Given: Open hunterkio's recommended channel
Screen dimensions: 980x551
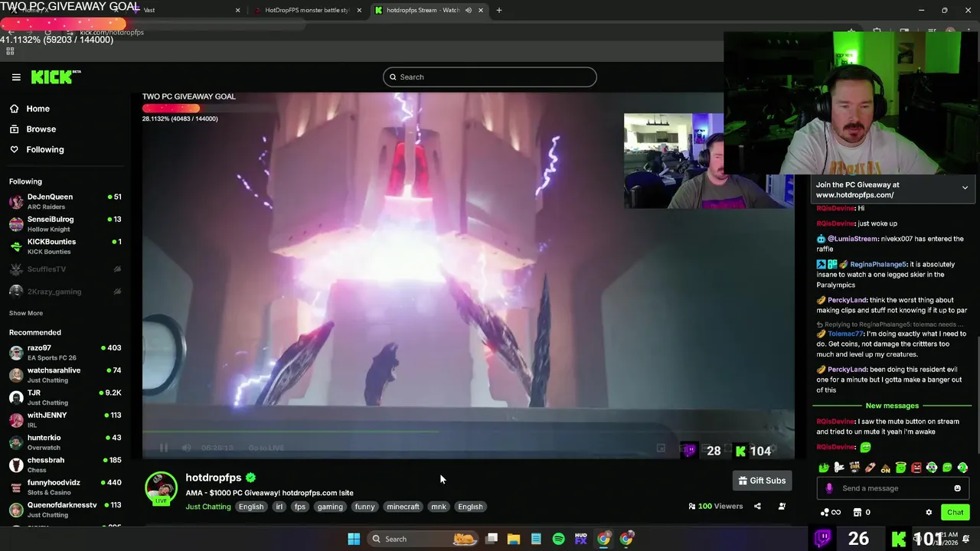Looking at the screenshot, I should coord(65,442).
